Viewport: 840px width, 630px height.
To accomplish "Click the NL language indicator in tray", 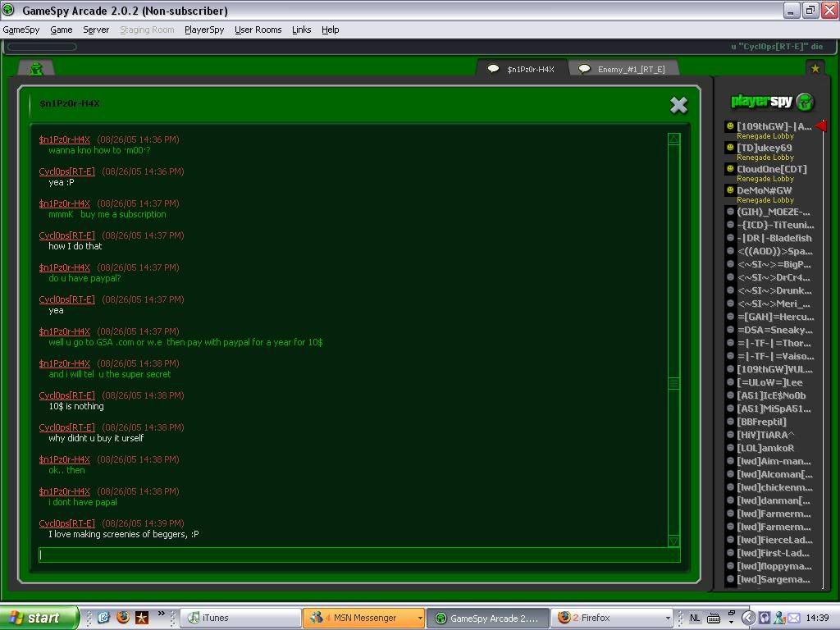I will pyautogui.click(x=695, y=618).
